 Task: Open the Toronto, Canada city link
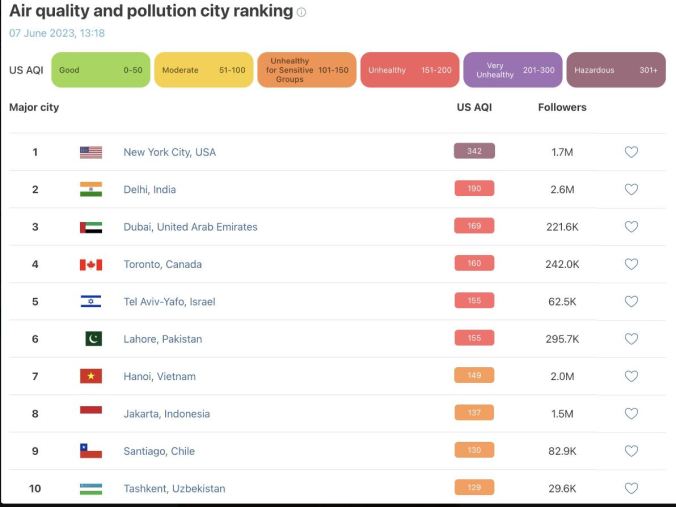click(162, 265)
